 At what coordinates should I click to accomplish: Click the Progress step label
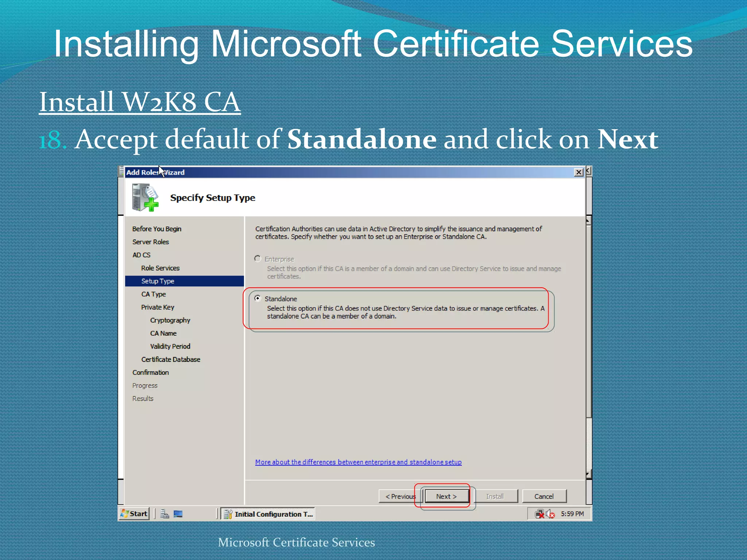click(x=145, y=386)
